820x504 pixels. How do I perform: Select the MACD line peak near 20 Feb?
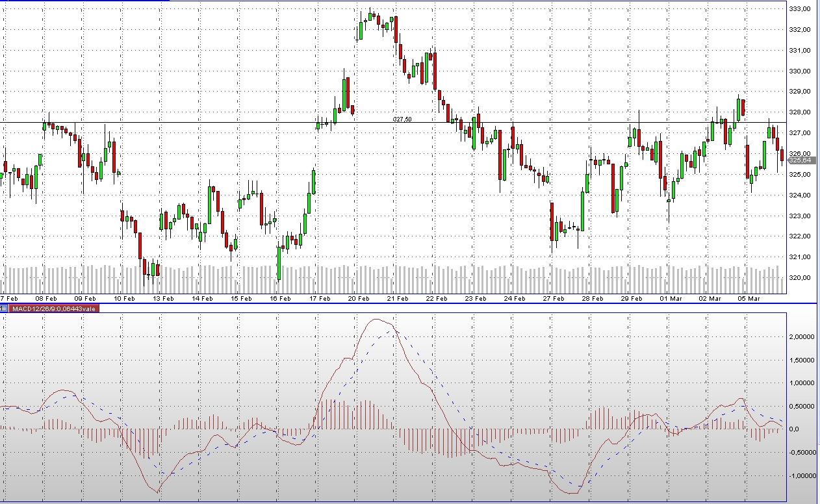(377, 320)
